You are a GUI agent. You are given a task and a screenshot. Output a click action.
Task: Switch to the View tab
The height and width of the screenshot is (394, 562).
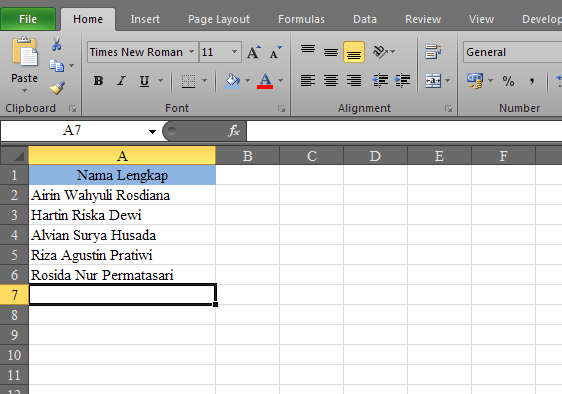[x=481, y=19]
